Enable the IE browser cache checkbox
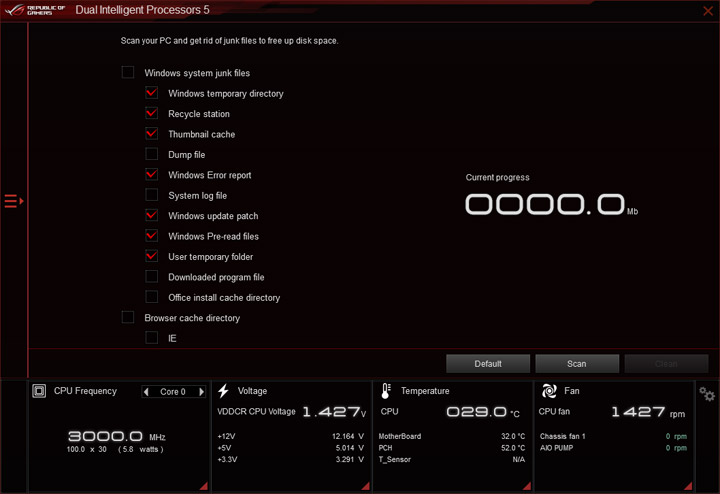Viewport: 720px width, 494px height. (x=152, y=338)
